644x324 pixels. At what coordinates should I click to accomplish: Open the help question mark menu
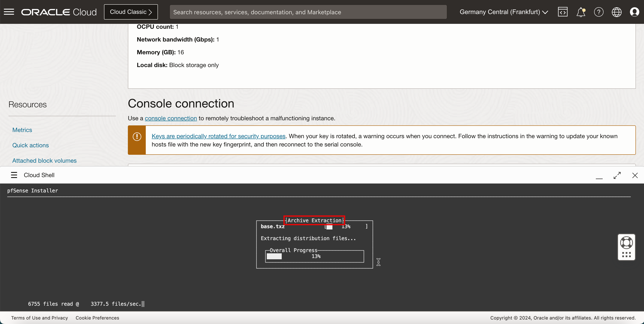(598, 12)
